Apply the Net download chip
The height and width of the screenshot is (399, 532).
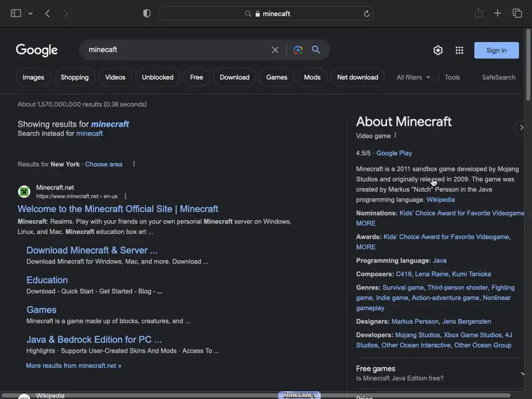coord(357,77)
